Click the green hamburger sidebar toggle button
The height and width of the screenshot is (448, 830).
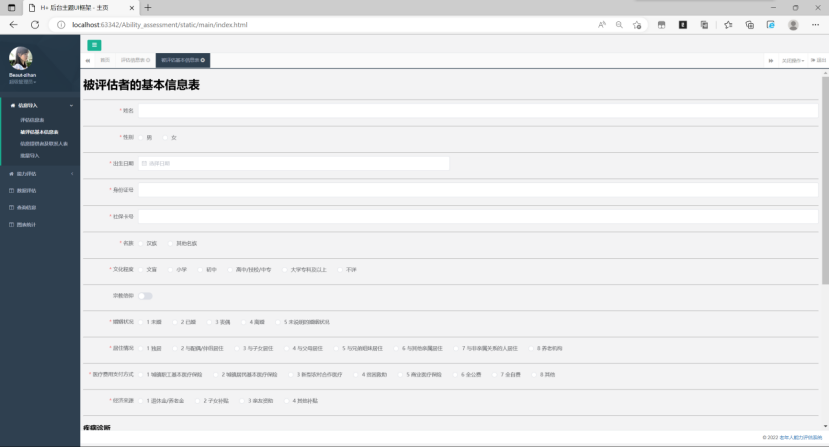click(94, 45)
